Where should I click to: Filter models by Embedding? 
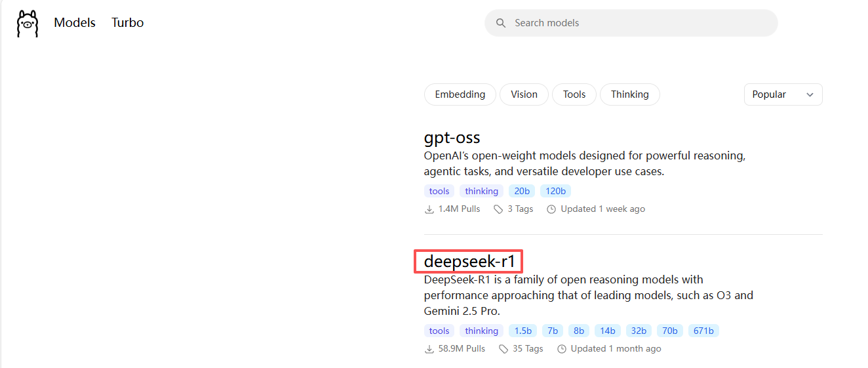click(x=460, y=94)
